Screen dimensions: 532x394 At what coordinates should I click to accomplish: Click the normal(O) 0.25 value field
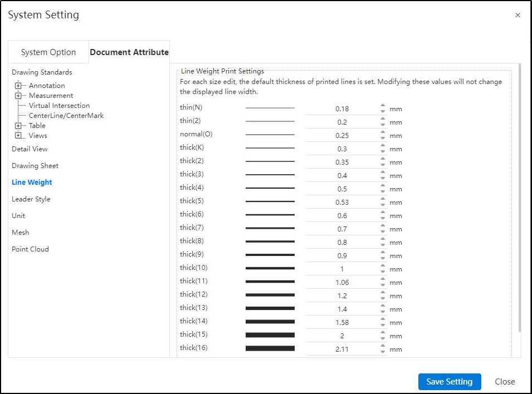342,136
